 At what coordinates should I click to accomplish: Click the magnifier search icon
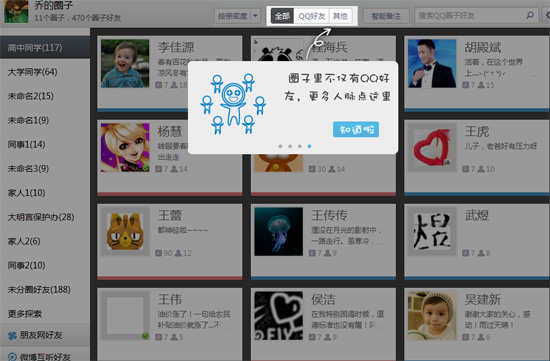pyautogui.click(x=530, y=15)
